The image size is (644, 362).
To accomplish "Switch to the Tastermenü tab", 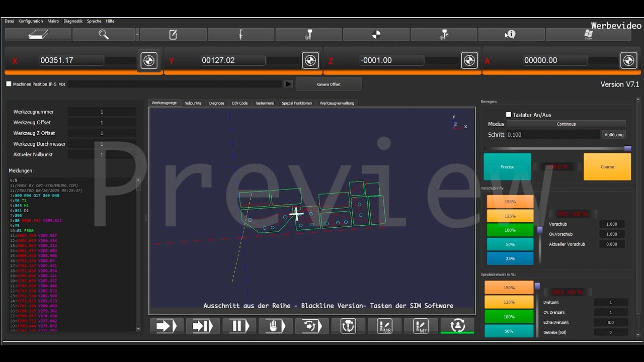I will pyautogui.click(x=265, y=103).
